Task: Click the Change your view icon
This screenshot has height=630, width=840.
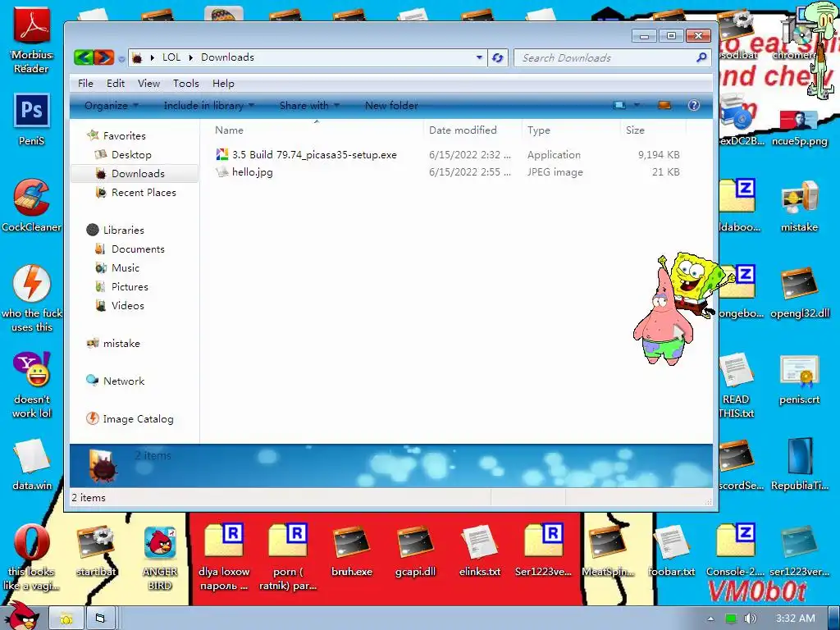Action: [619, 105]
